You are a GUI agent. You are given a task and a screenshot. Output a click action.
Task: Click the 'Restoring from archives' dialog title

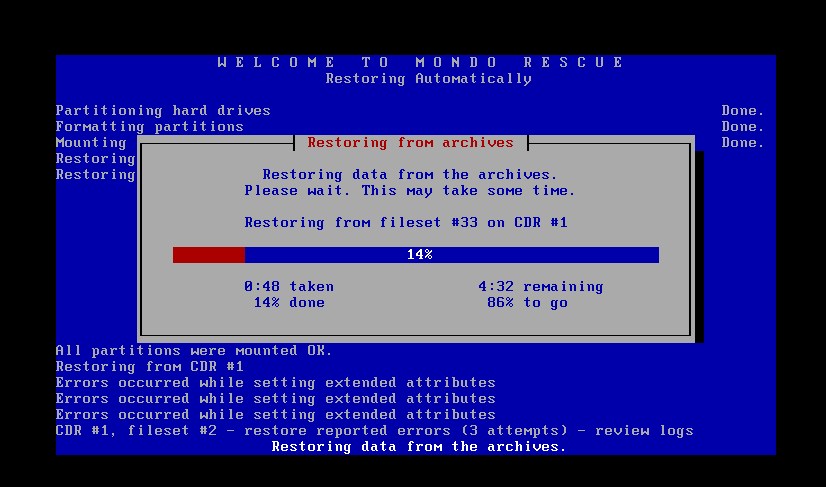click(x=410, y=142)
